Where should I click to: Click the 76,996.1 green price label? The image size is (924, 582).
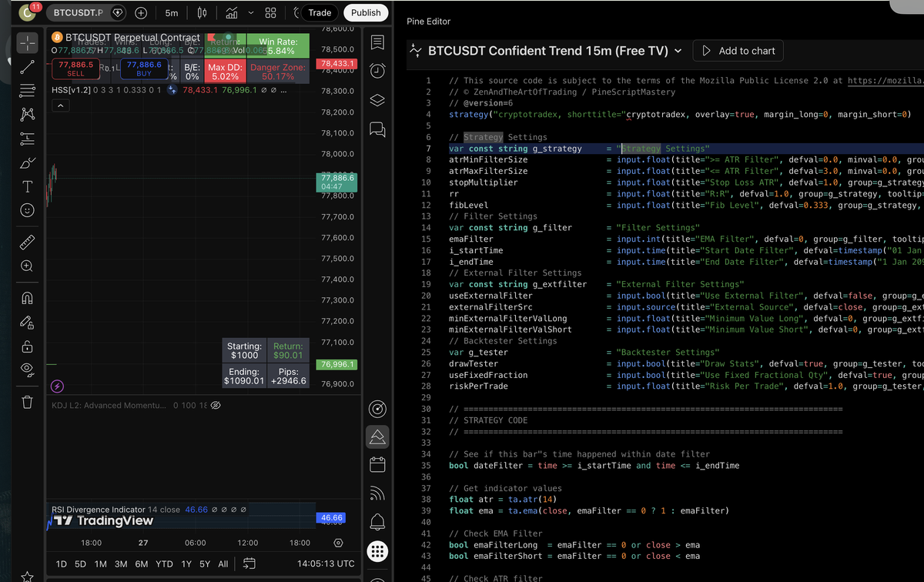(x=336, y=364)
